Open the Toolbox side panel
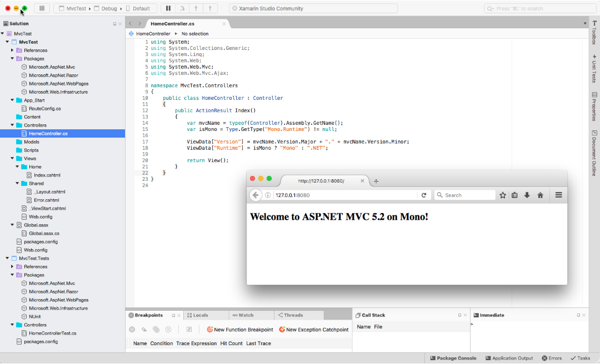The image size is (600, 364). 594,33
